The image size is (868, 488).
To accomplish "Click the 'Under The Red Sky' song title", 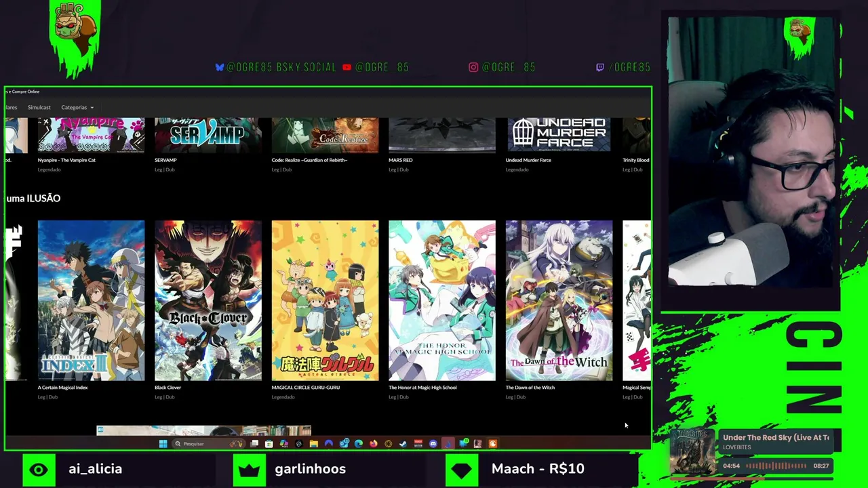I will point(776,438).
